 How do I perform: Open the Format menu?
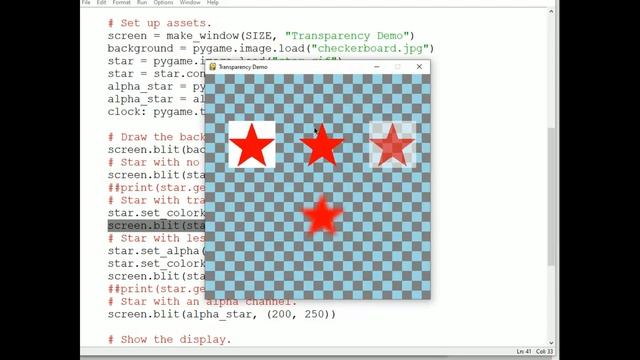coord(121,2)
